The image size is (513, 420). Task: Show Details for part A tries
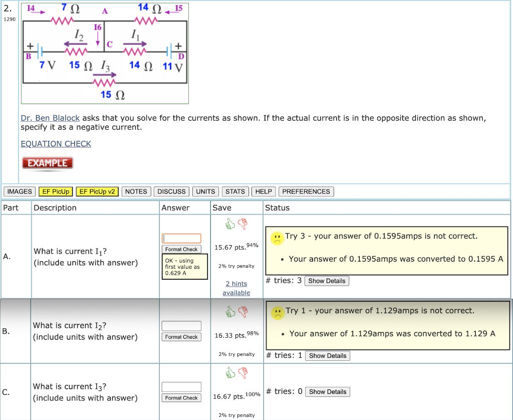click(x=327, y=281)
